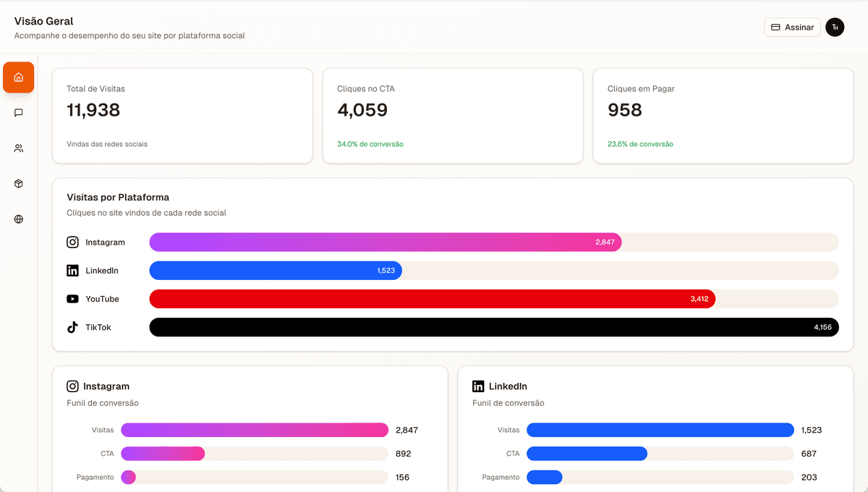Screen dimensions: 868x492
Task: Select the Cliques no CTA card
Action: [453, 116]
